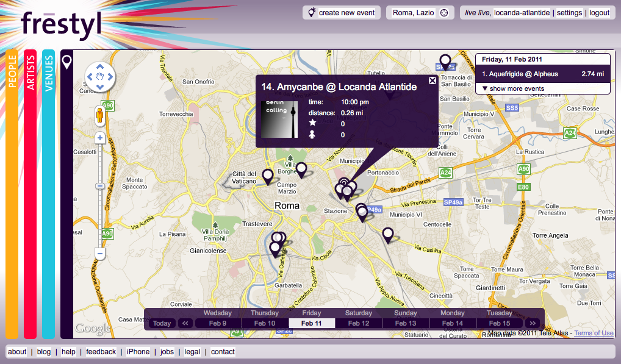Image resolution: width=621 pixels, height=364 pixels.
Task: Click the star rating icon in popup
Action: coord(312,123)
